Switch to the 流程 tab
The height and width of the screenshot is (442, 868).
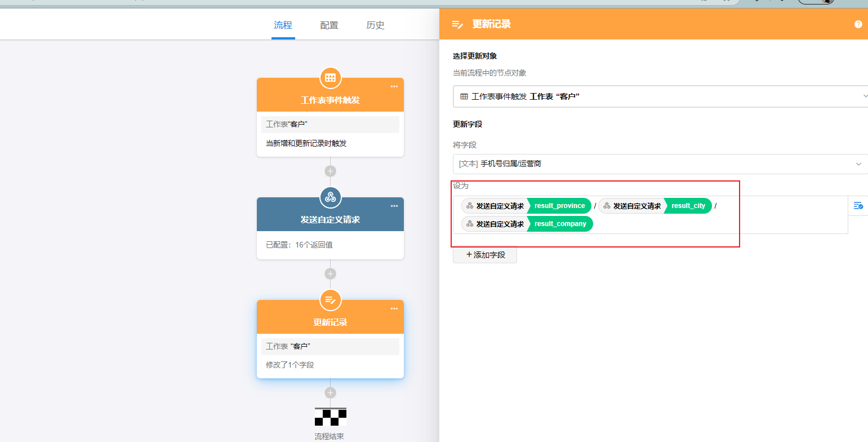[283, 25]
